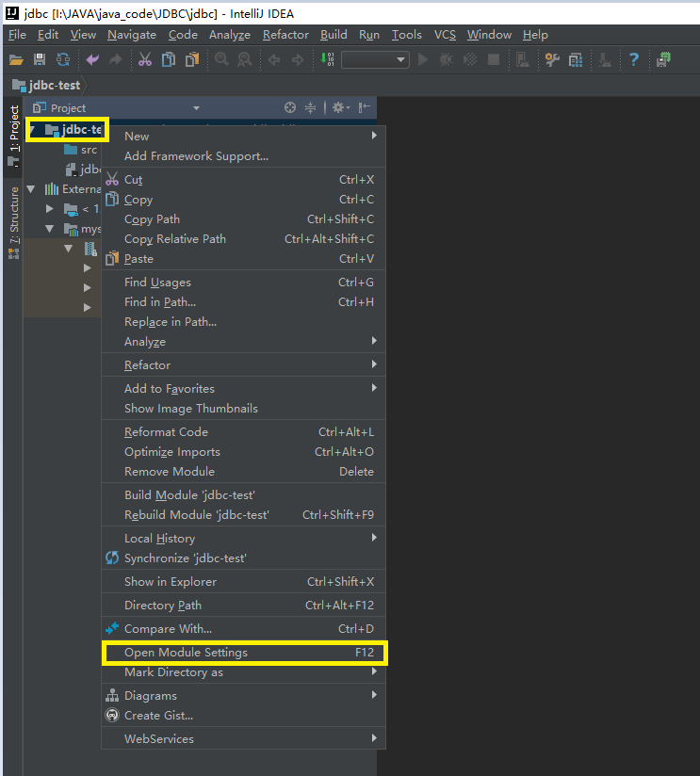
Task: Click the Find magnifier toolbar icon
Action: (221, 60)
